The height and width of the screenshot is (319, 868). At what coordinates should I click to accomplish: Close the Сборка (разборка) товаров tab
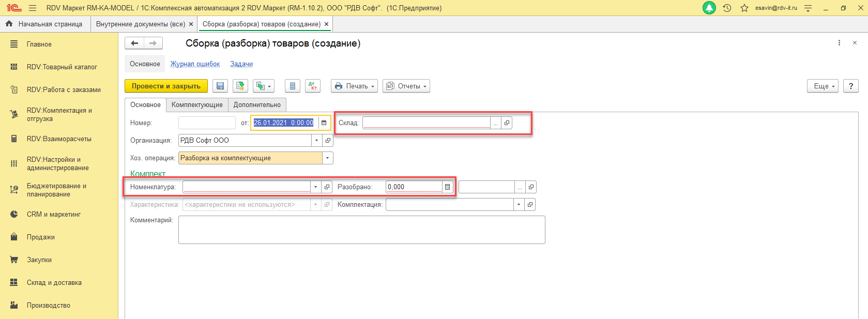(326, 24)
